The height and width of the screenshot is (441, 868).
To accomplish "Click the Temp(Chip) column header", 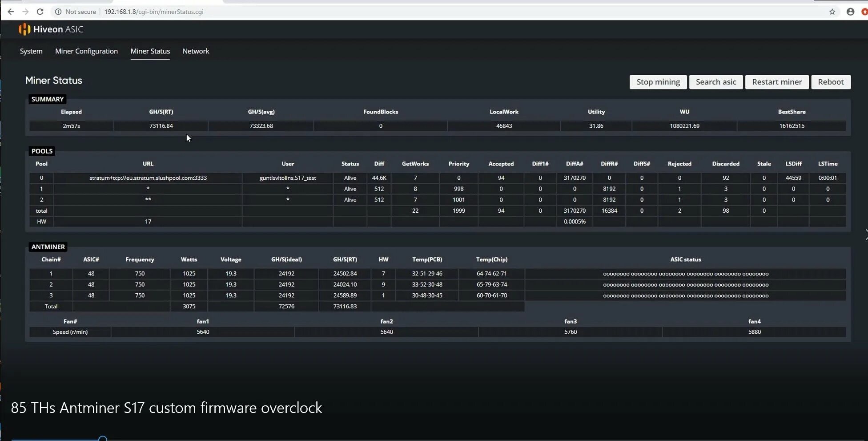I will pyautogui.click(x=491, y=259).
